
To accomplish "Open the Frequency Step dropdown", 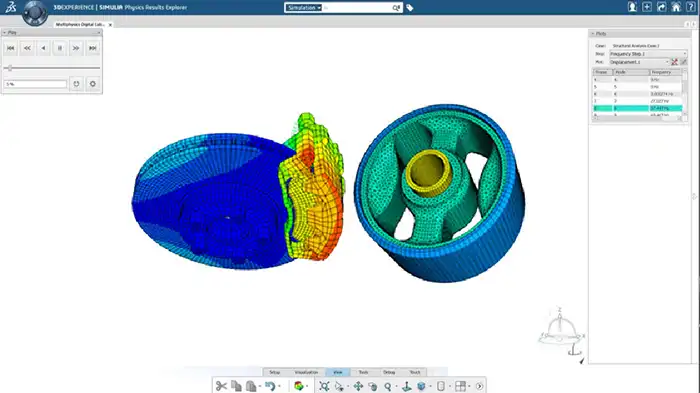I will [x=648, y=54].
